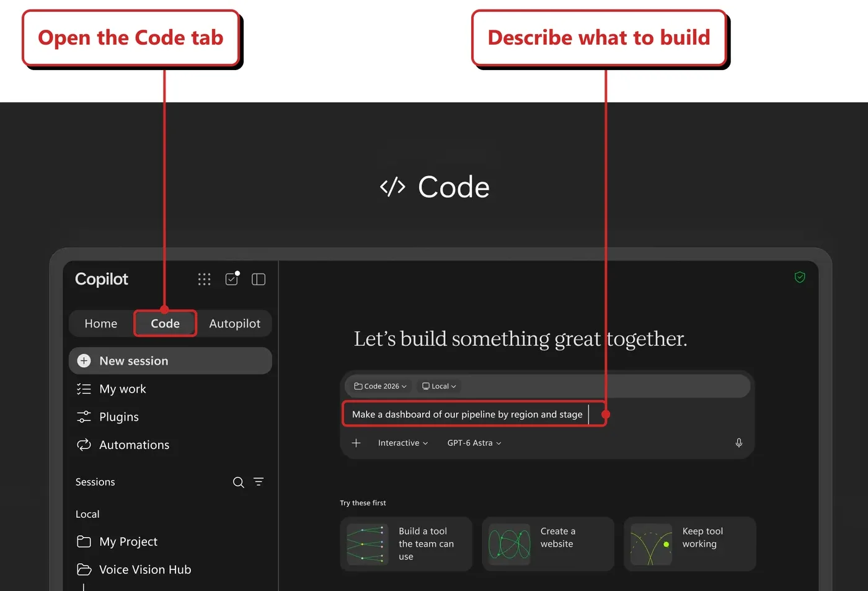Screen dimensions: 868x591
Task: Click the My work checklist icon
Action: 84,389
